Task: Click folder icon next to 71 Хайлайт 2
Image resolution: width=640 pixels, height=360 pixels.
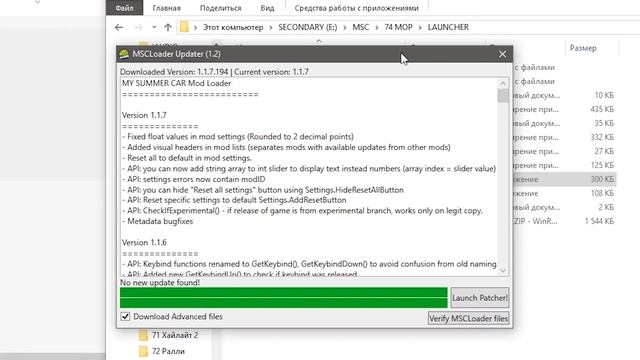Action: 143,335
